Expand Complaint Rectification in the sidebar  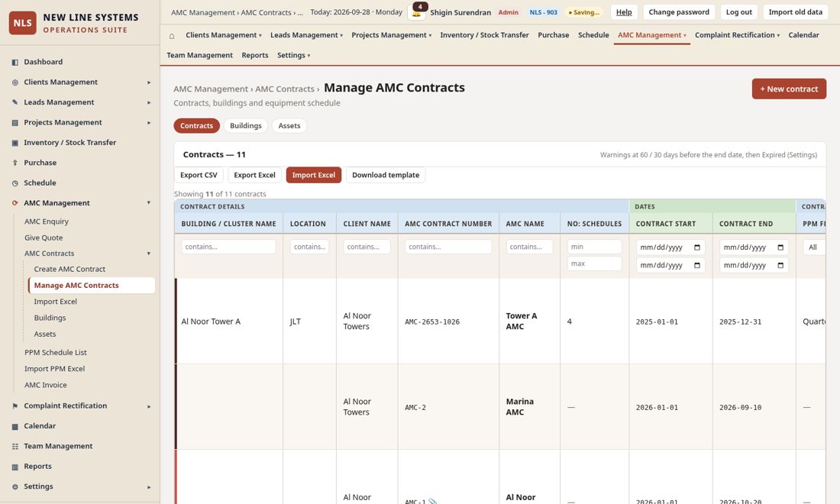[x=149, y=406]
